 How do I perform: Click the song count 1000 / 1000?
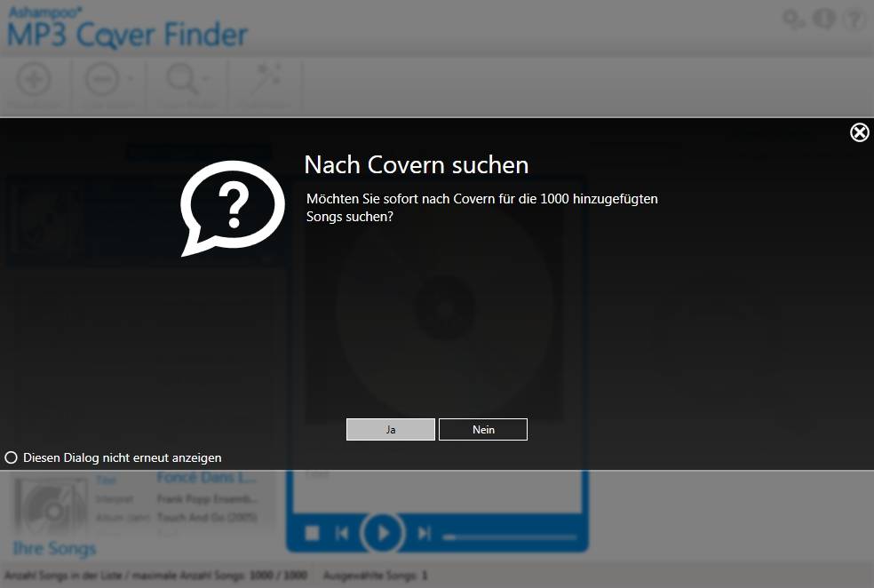[x=278, y=576]
